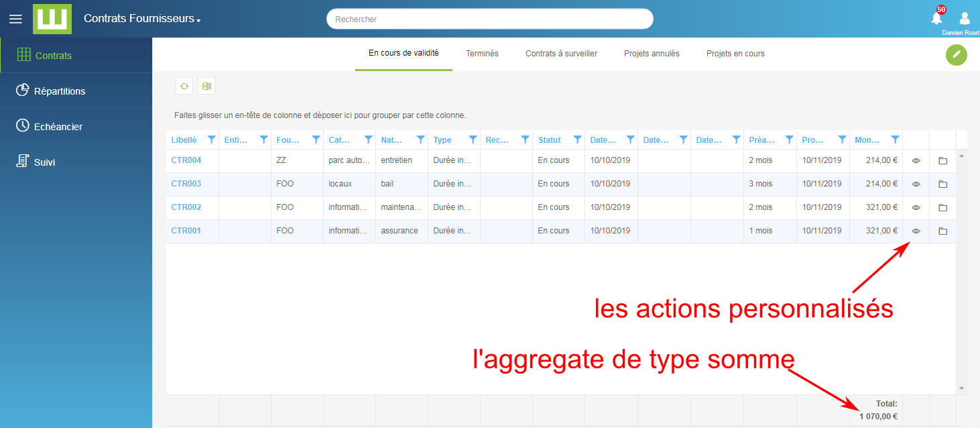Click the Excel export icon

coord(206,86)
